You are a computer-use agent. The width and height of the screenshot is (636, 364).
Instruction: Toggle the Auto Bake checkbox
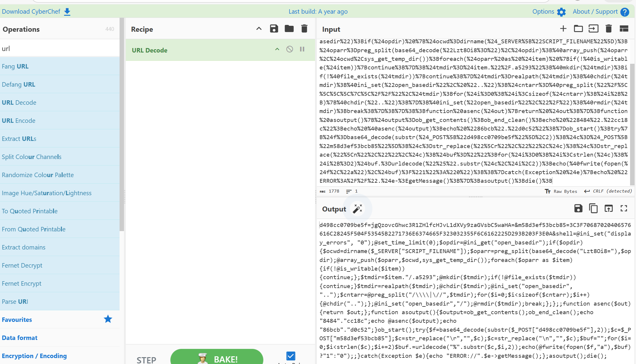point(291,356)
